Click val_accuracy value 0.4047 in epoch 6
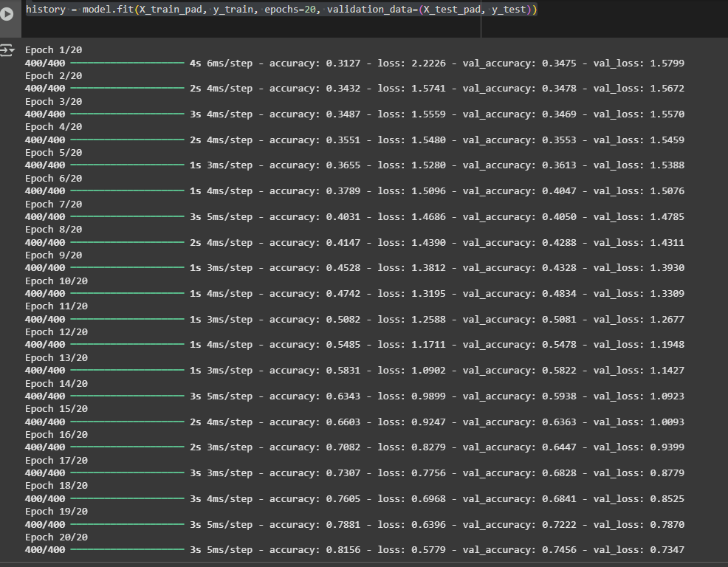This screenshot has width=728, height=567. point(559,191)
